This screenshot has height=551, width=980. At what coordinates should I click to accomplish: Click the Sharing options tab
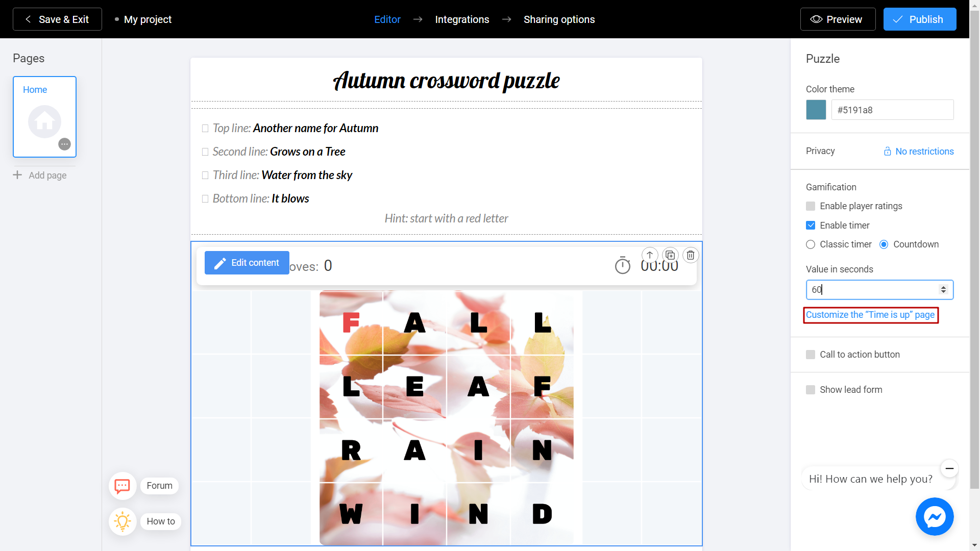pyautogui.click(x=559, y=19)
